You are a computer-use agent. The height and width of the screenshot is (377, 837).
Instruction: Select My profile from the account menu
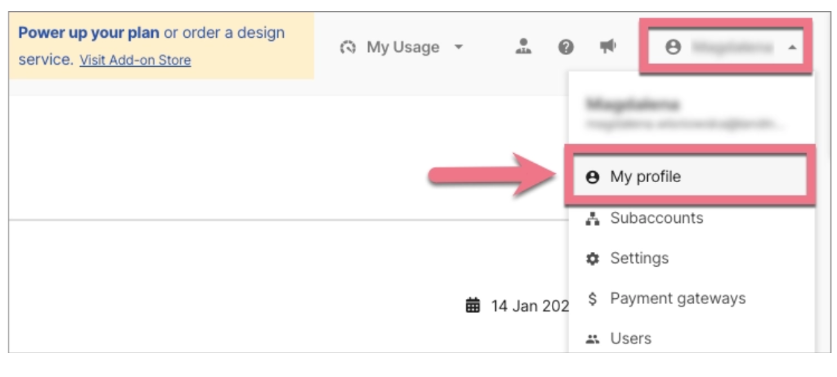tap(690, 177)
